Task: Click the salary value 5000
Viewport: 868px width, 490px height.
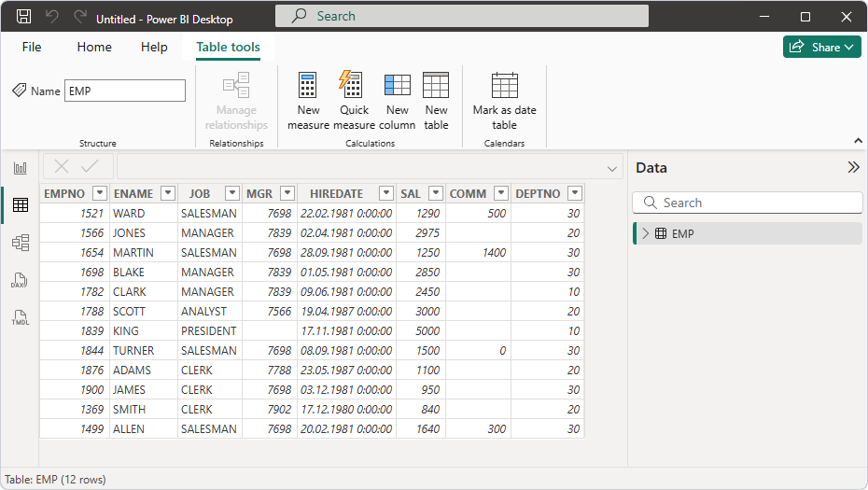Action: tap(427, 331)
